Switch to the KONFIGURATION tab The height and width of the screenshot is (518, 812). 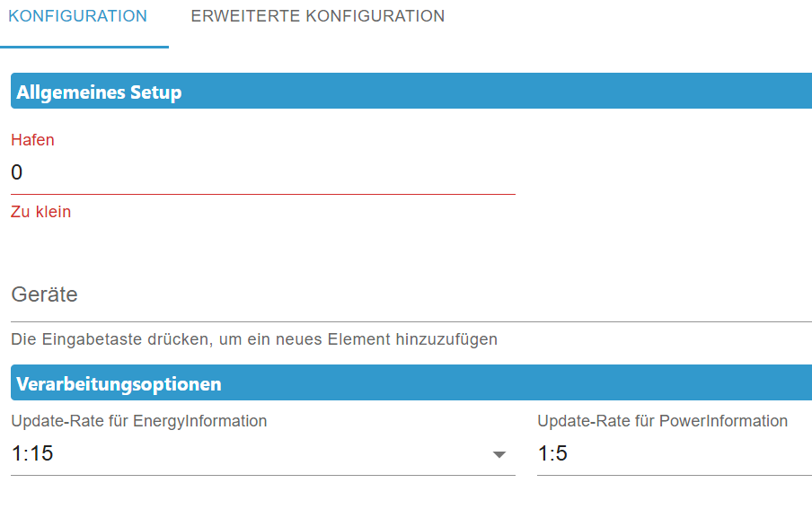click(77, 17)
